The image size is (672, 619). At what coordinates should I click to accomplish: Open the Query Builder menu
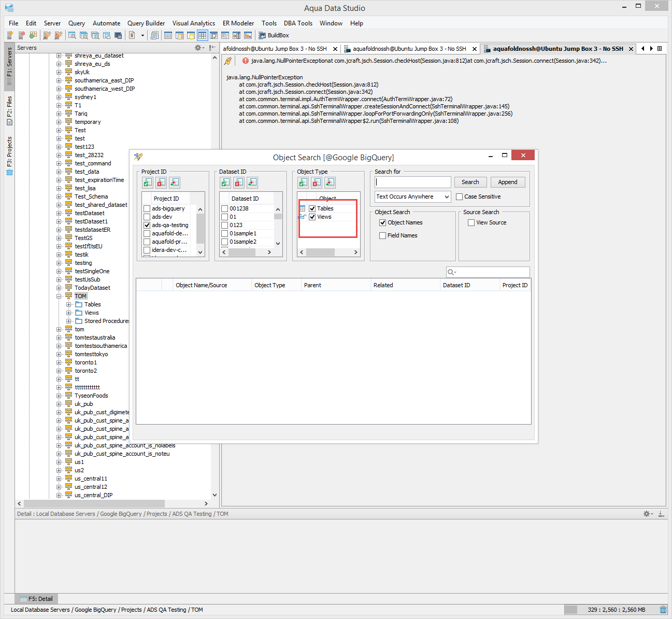pyautogui.click(x=146, y=23)
